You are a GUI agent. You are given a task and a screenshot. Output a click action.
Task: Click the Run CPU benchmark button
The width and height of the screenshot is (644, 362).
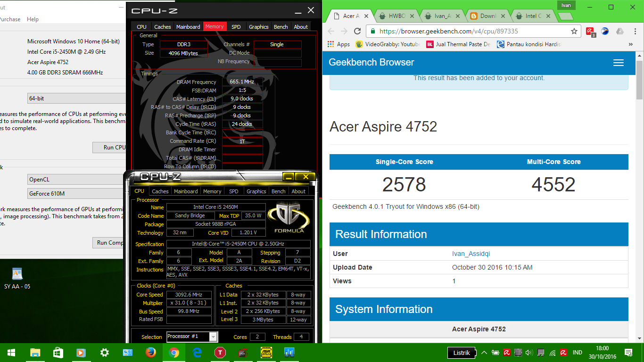coord(110,148)
